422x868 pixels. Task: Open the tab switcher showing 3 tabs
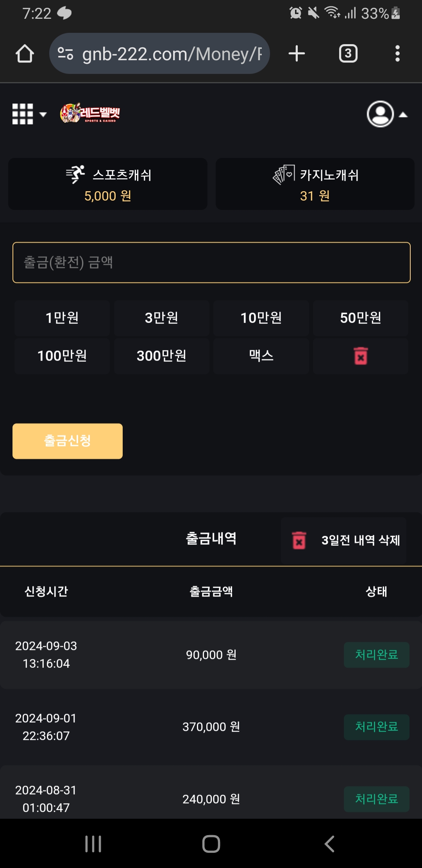pyautogui.click(x=348, y=54)
